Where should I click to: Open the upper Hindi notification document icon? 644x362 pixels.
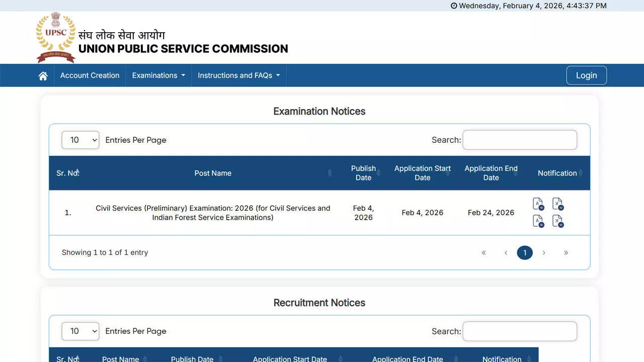coord(557,204)
